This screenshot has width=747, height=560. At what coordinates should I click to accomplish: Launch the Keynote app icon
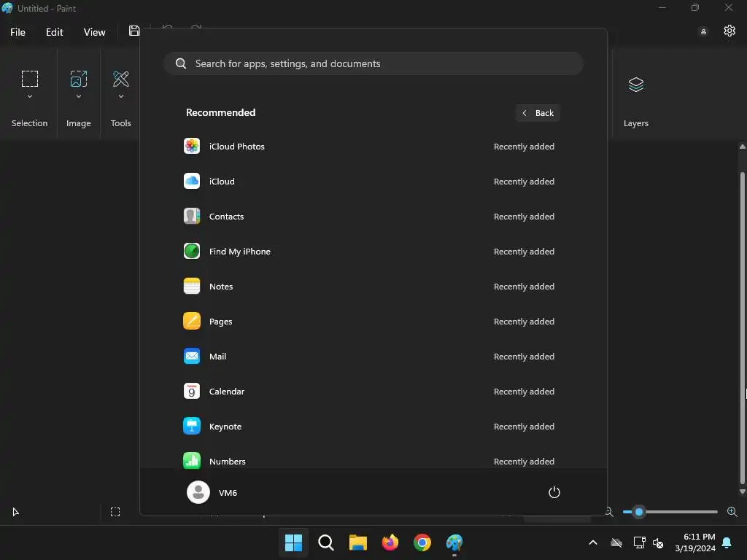click(192, 426)
